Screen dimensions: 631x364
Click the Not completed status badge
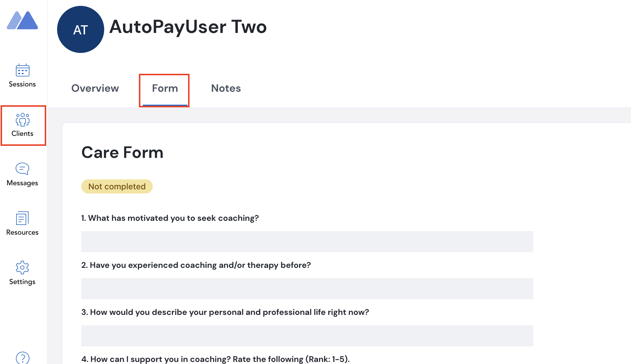click(117, 186)
